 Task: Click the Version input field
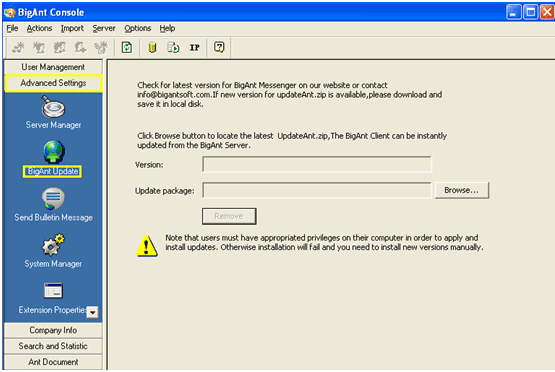tap(317, 165)
